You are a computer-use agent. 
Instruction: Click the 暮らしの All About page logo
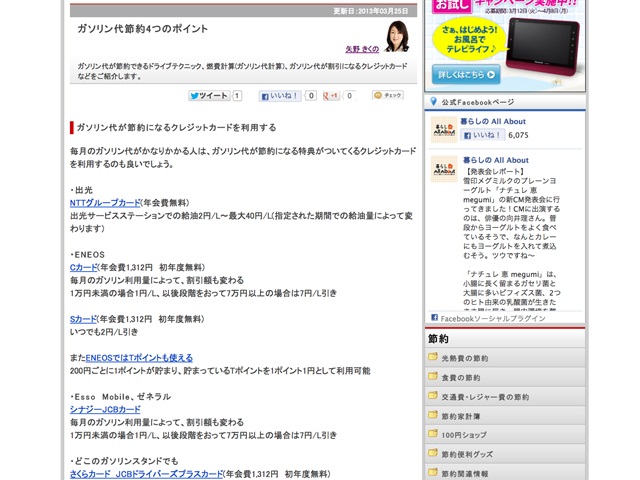pos(444,128)
